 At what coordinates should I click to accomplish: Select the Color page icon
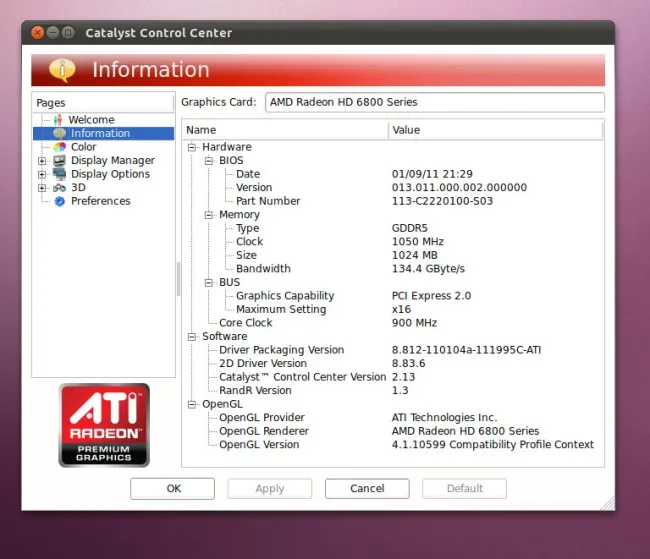(x=60, y=147)
